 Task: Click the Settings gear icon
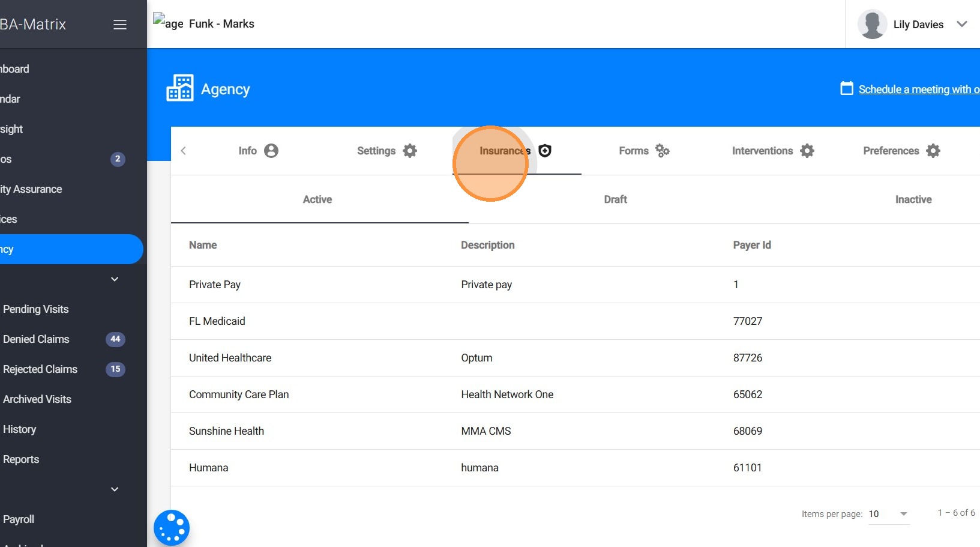(x=410, y=151)
